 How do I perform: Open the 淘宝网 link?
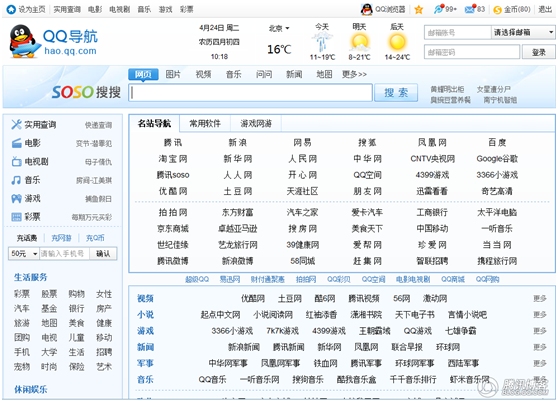[173, 159]
